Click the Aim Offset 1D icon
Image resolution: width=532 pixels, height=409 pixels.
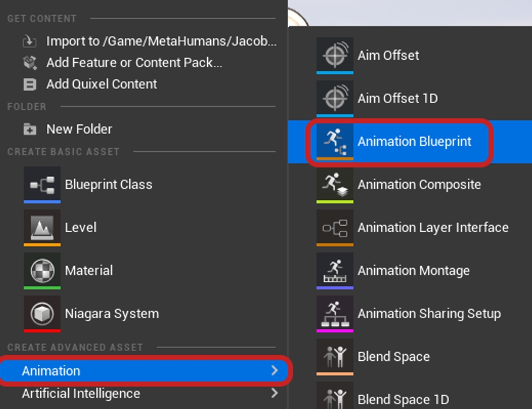[x=335, y=98]
